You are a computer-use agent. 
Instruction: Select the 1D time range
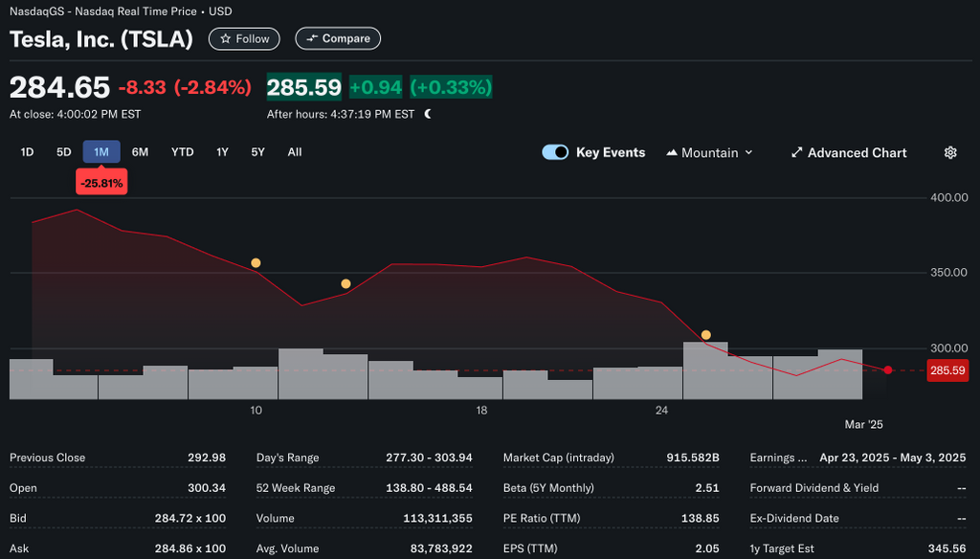tap(28, 152)
